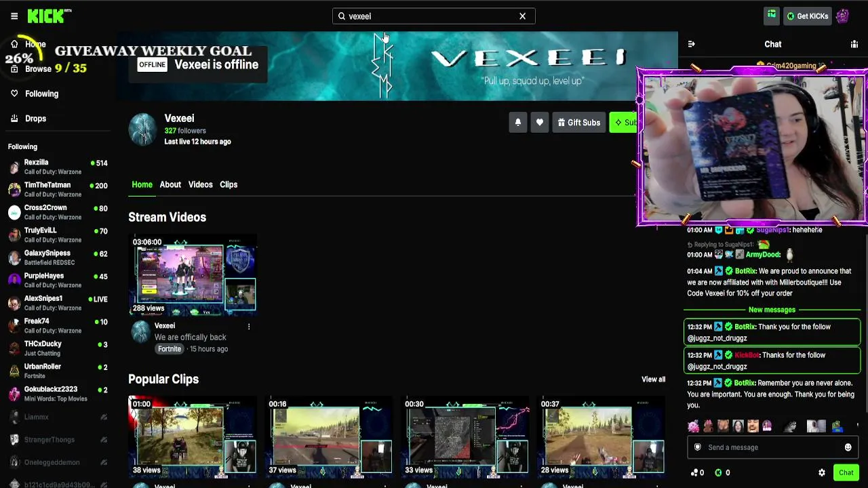The height and width of the screenshot is (488, 868).
Task: Click Vexeei's channel profile picture
Action: 143,129
